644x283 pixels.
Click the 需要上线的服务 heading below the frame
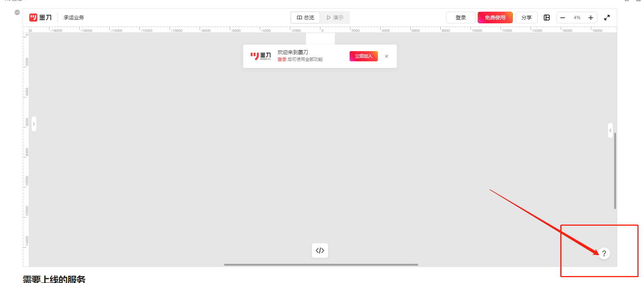click(x=54, y=279)
